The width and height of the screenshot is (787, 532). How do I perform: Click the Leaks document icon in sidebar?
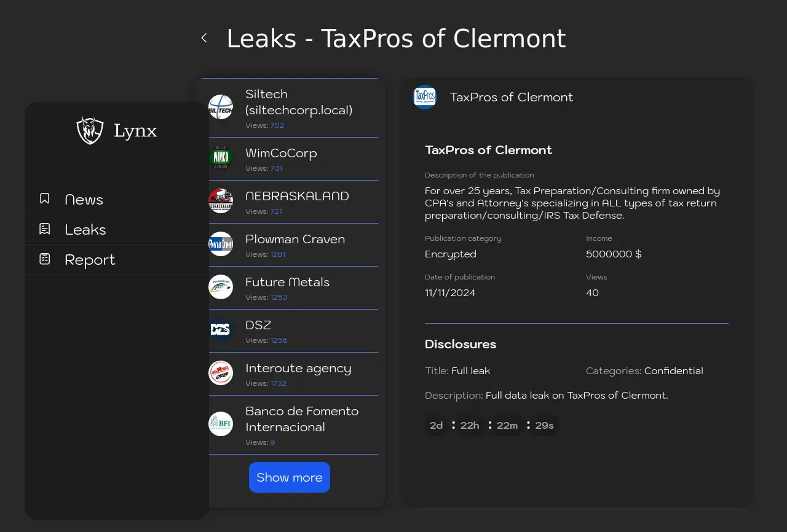coord(45,229)
